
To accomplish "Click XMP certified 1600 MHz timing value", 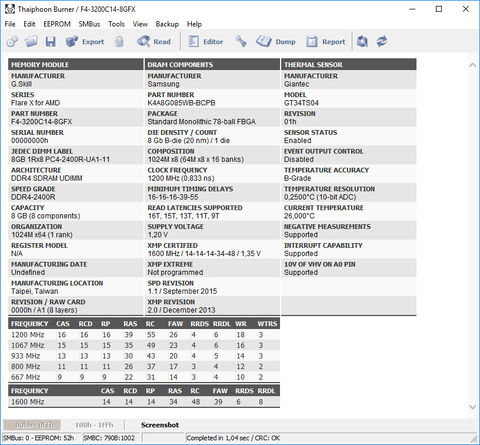I will click(x=204, y=254).
